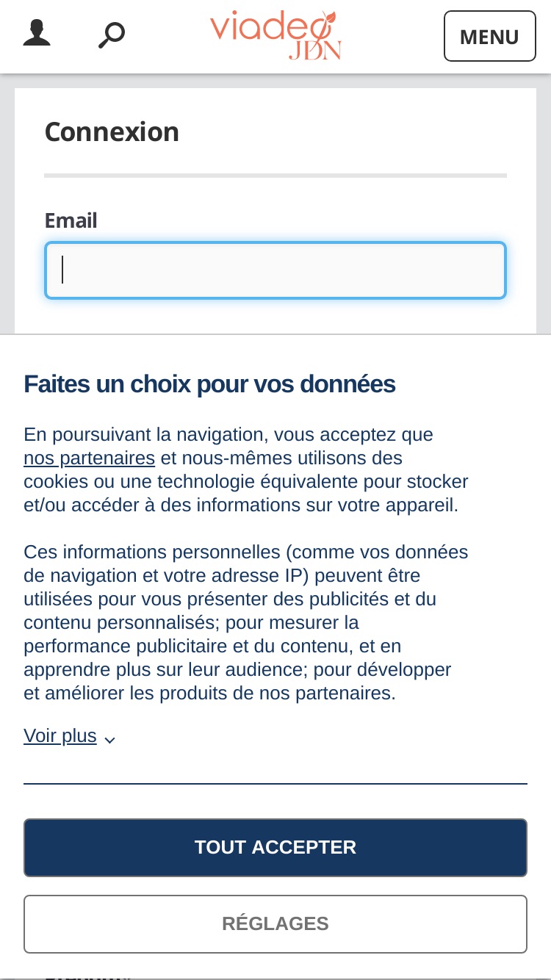Click the gray page background beside login card
The image size is (551, 980).
(7, 206)
